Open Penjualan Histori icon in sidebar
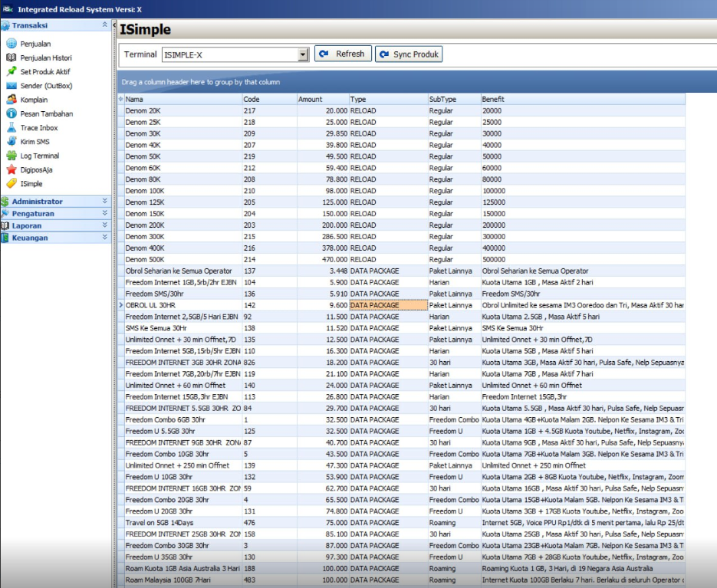Viewport: 717px width, 588px height. [12, 58]
